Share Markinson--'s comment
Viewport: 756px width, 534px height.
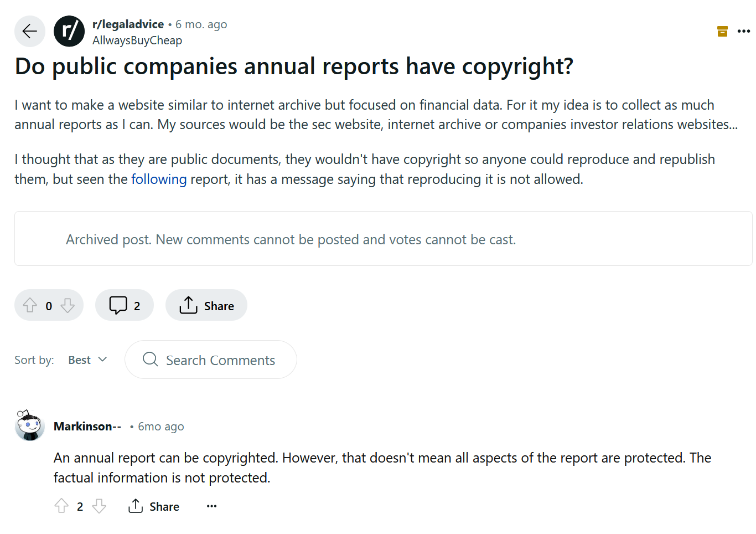coord(154,506)
